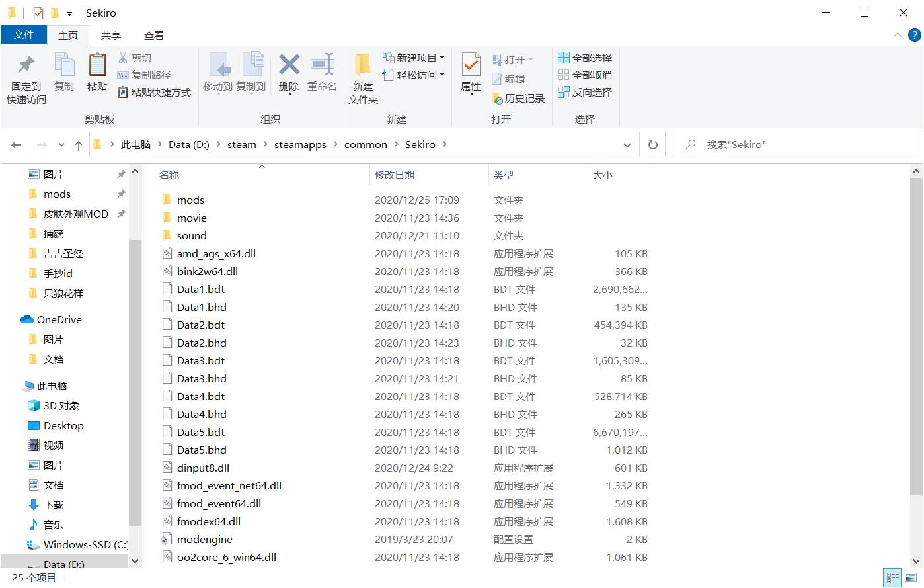Viewport: 924px width, 588px height.
Task: Go up one level with up arrow
Action: (79, 145)
